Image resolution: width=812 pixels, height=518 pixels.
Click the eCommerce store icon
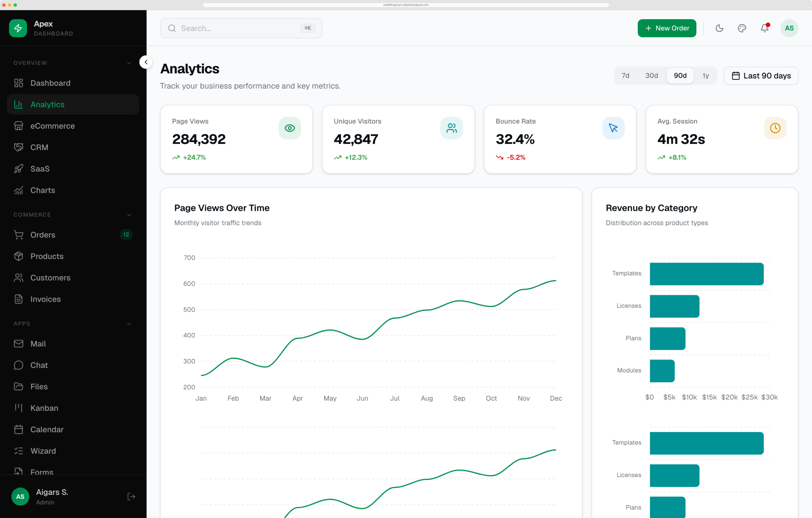[18, 126]
